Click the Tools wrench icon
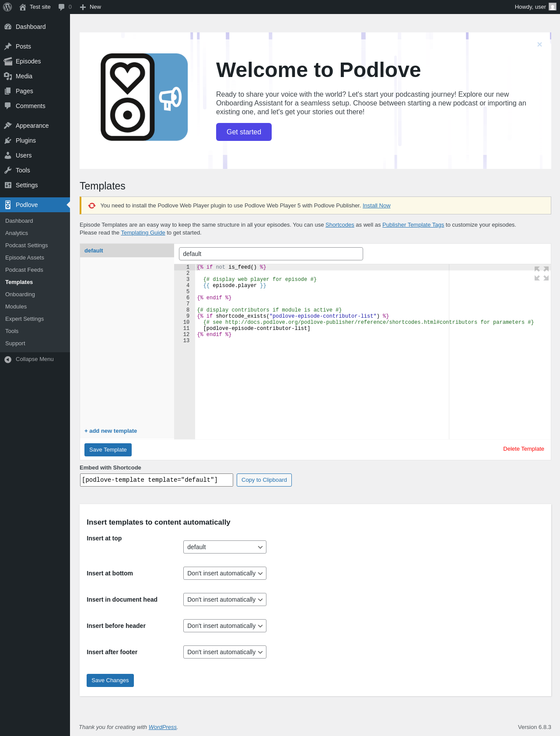This screenshot has height=736, width=560. (8, 170)
